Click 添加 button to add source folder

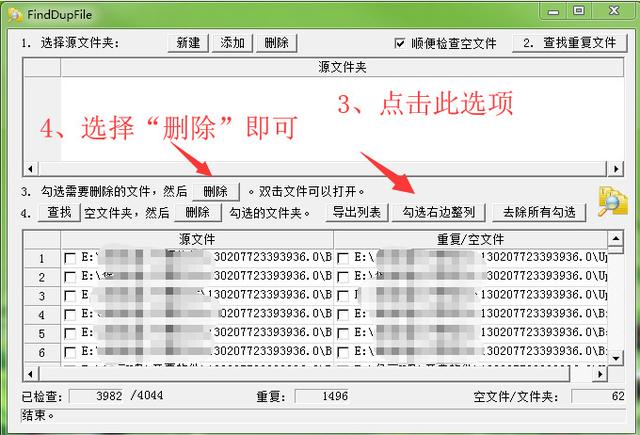click(232, 43)
